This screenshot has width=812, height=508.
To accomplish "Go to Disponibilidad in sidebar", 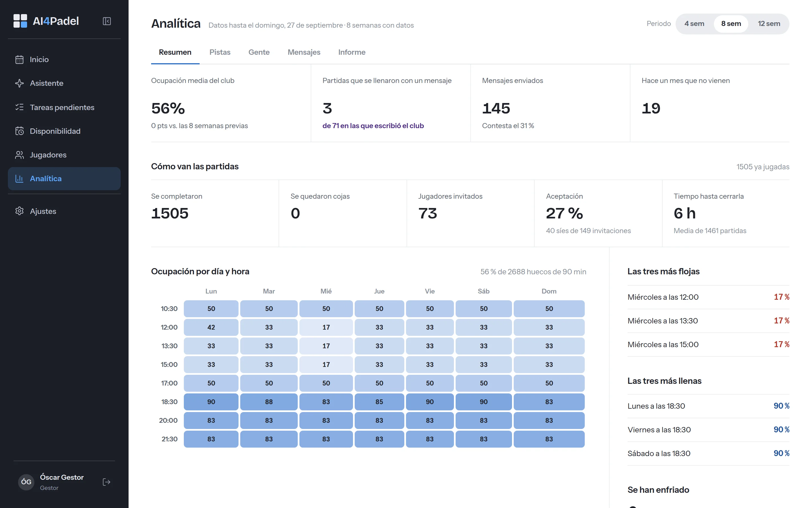I will (x=64, y=131).
